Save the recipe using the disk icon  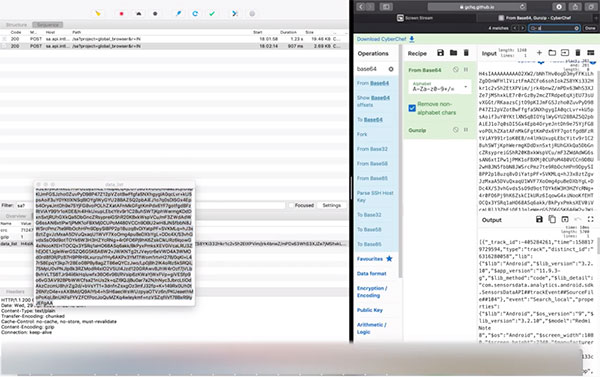(x=440, y=53)
